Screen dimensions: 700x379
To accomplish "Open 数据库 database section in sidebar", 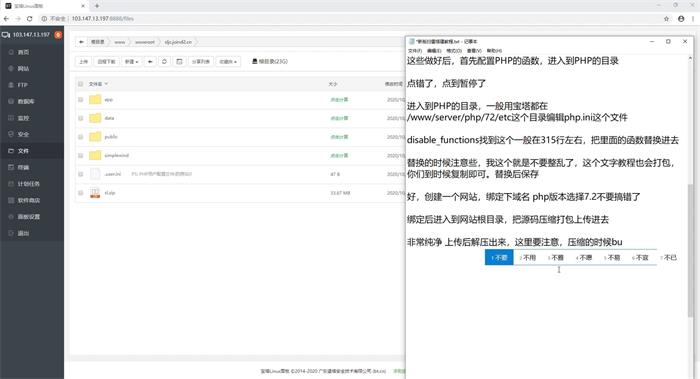I will tap(26, 101).
